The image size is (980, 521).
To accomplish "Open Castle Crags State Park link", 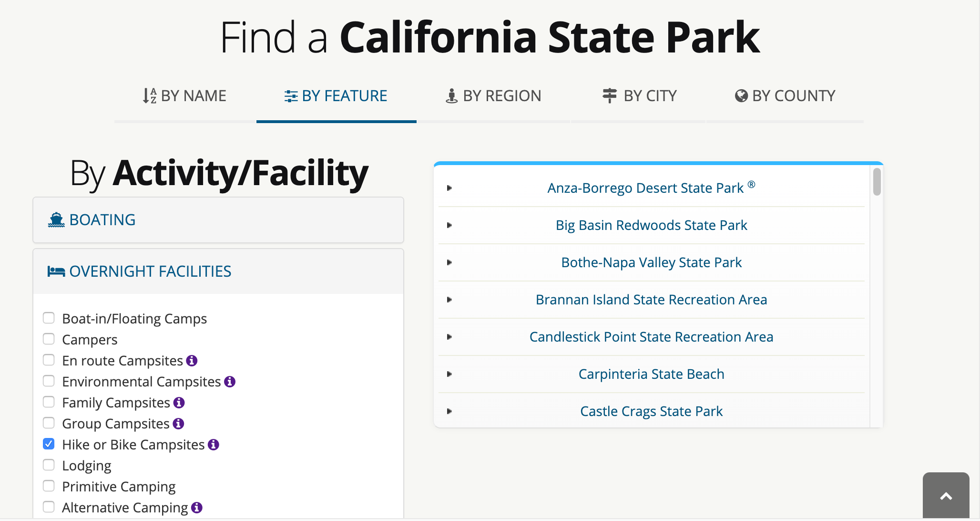I will click(x=651, y=411).
